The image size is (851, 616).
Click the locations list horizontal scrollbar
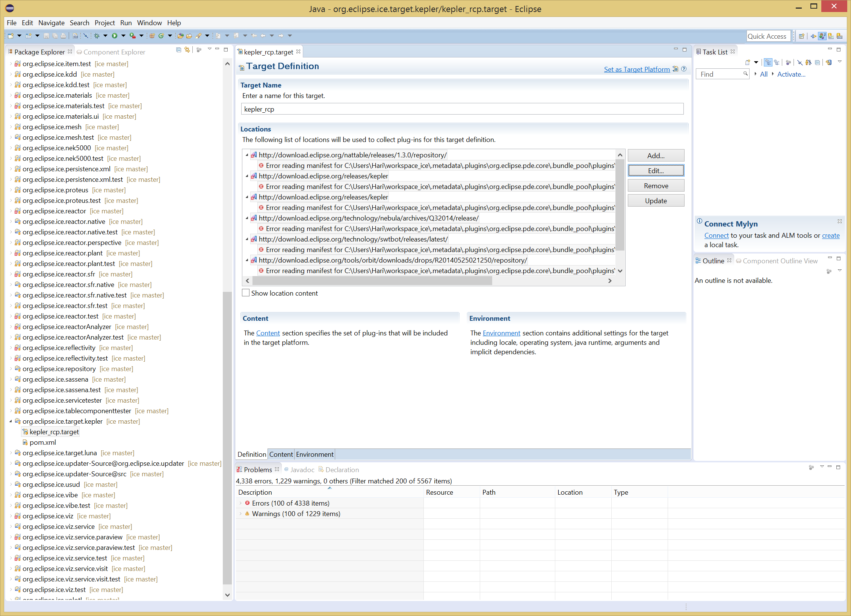pyautogui.click(x=372, y=281)
